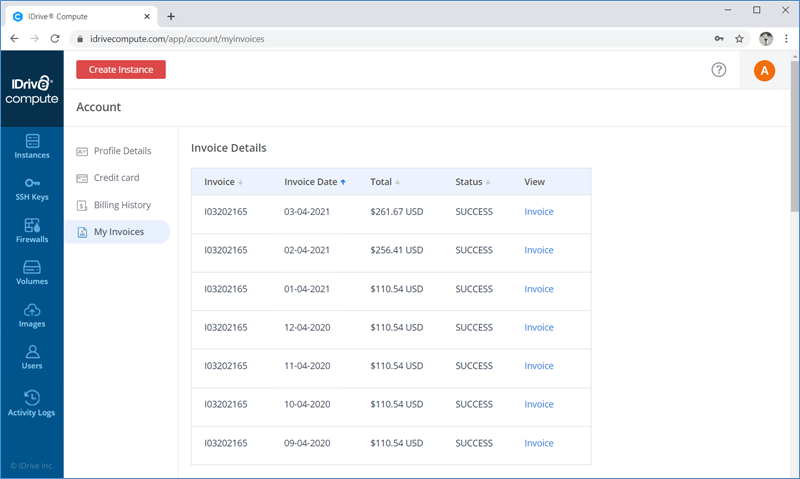
Task: Click the saved password key icon
Action: (x=719, y=39)
